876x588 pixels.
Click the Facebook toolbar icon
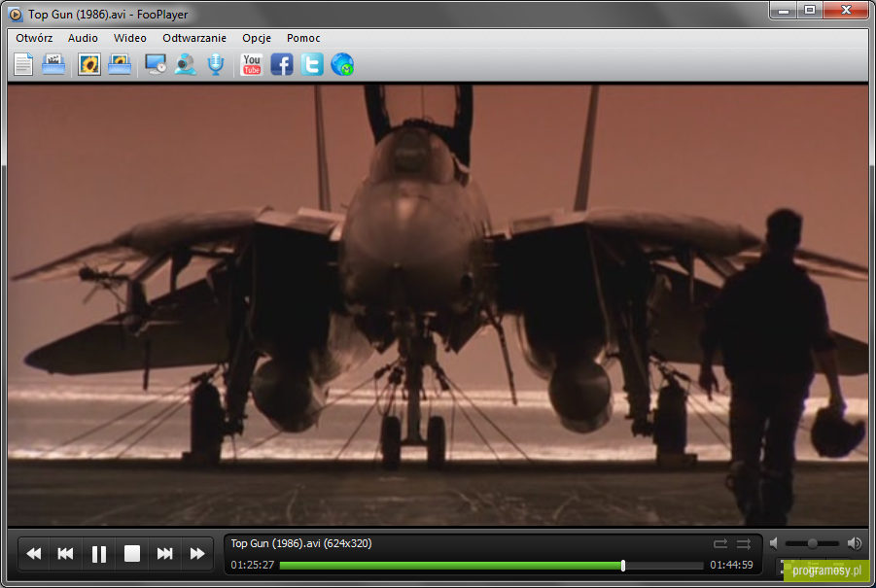pyautogui.click(x=282, y=64)
